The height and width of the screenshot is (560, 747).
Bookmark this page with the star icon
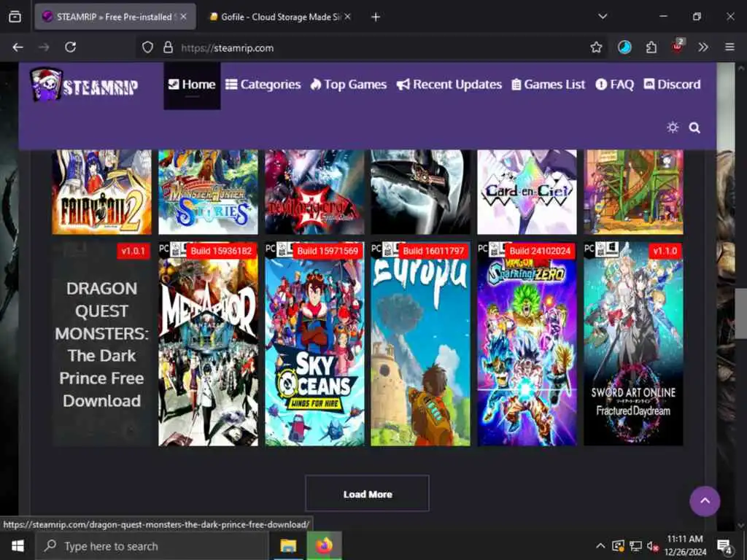tap(596, 47)
